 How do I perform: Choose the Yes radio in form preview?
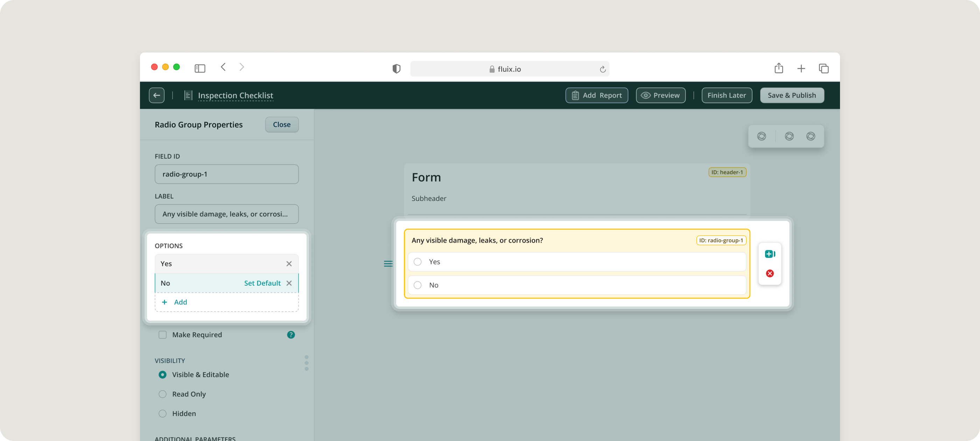(417, 262)
